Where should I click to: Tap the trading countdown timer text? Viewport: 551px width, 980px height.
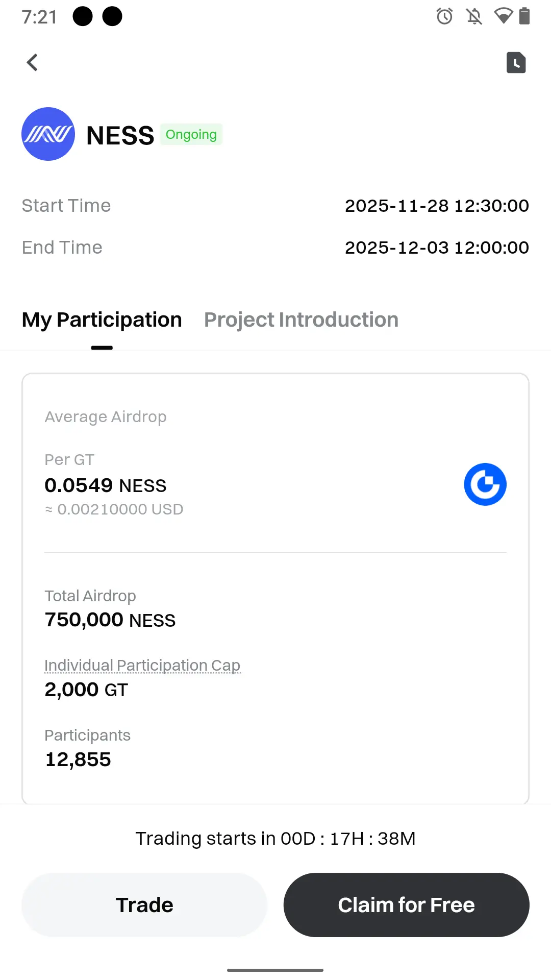pyautogui.click(x=275, y=839)
